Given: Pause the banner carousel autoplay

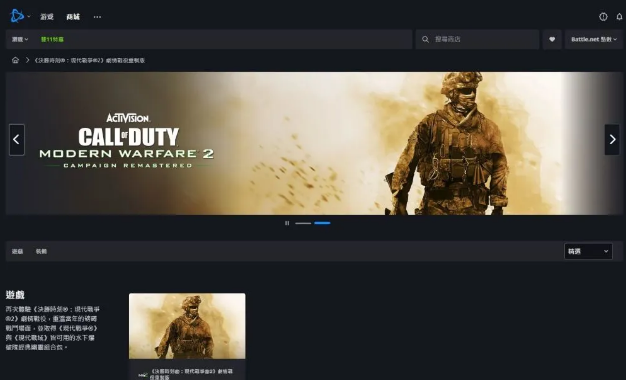Looking at the screenshot, I should point(287,223).
